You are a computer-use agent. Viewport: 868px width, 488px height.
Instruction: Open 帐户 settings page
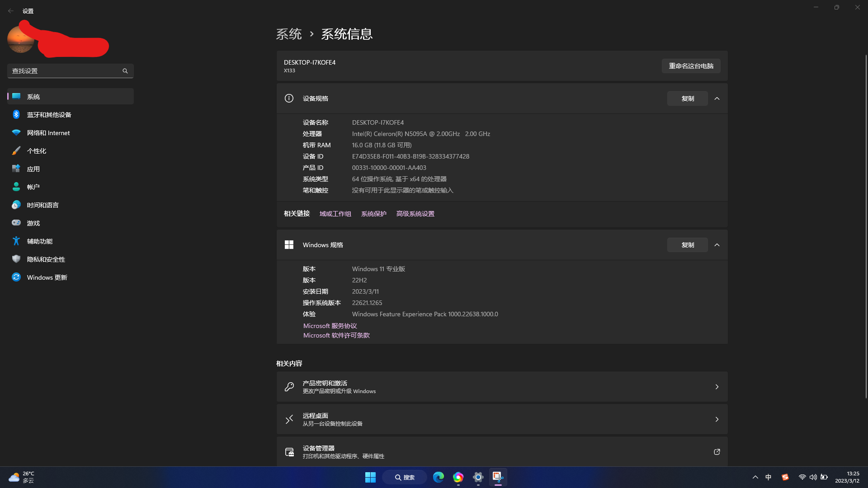tap(71, 187)
